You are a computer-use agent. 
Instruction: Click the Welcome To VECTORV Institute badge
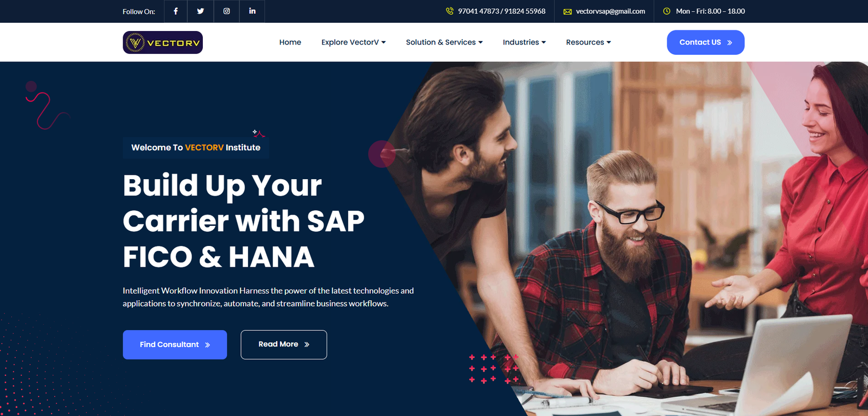coord(196,147)
